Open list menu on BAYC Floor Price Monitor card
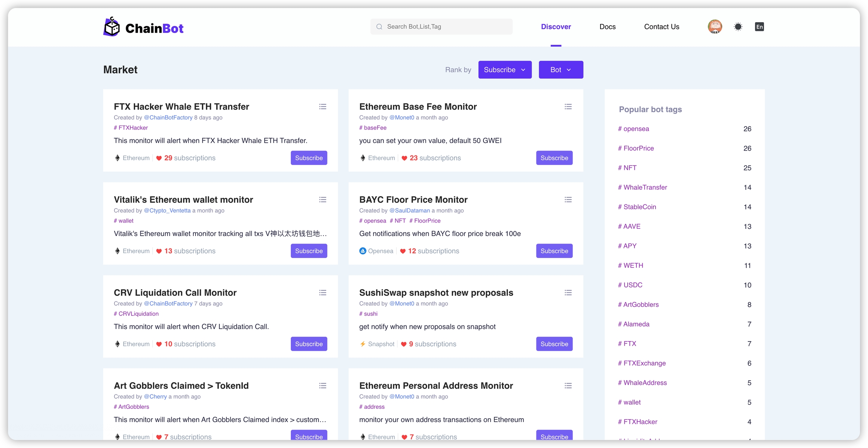 568,200
